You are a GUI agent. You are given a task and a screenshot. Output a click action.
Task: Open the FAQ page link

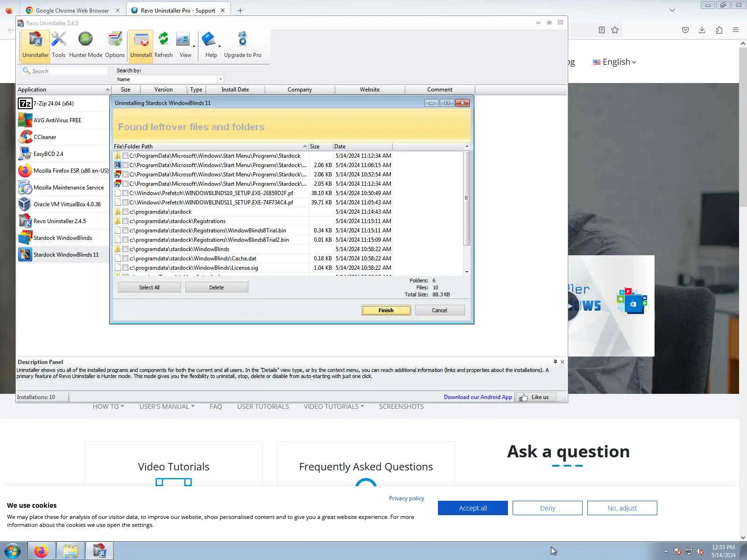point(216,406)
